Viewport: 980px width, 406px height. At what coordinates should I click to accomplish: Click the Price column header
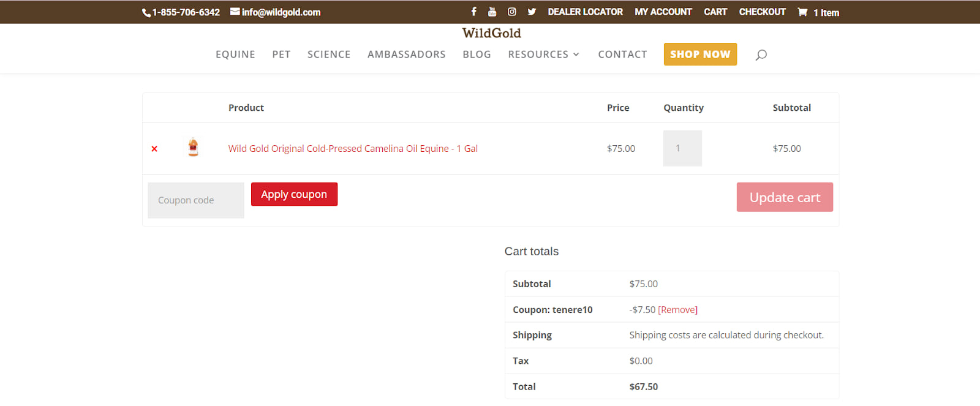[x=618, y=108]
